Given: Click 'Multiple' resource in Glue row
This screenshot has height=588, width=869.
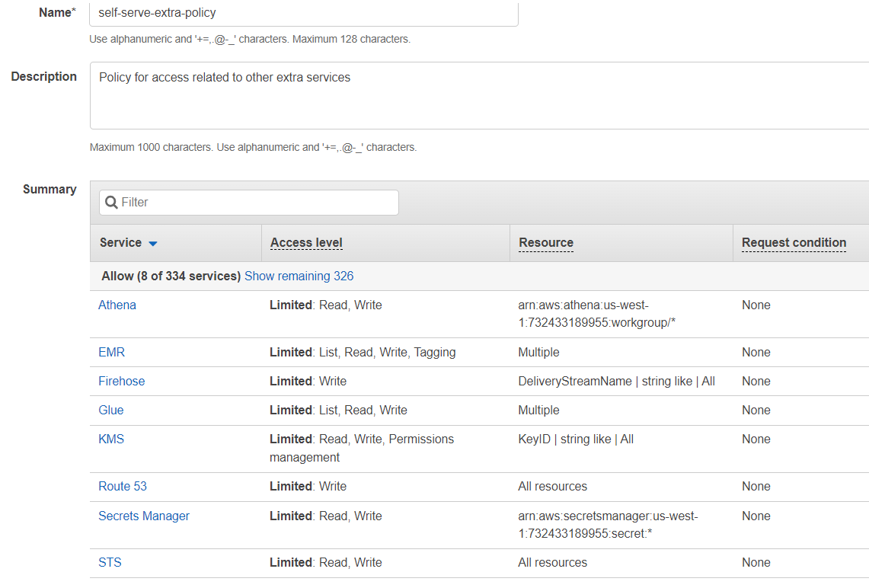Looking at the screenshot, I should (x=538, y=410).
